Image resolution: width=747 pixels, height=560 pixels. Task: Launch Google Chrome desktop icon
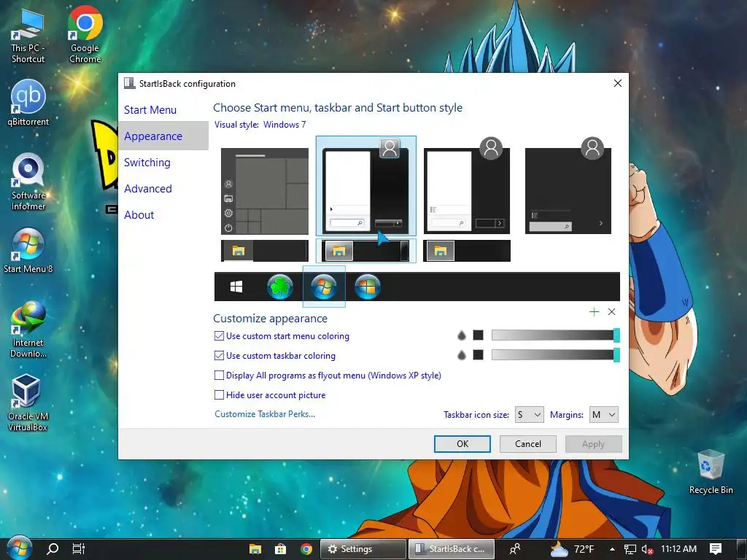click(85, 35)
